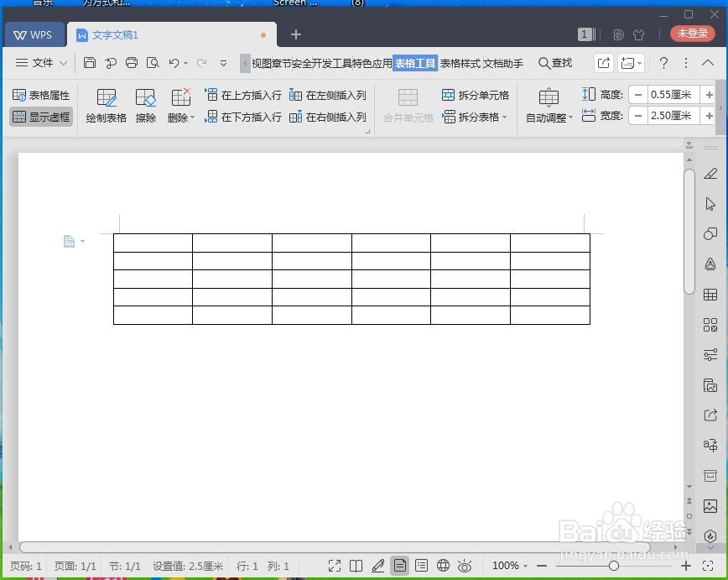
Task: Click the share icon in the toolbar
Action: tap(604, 63)
